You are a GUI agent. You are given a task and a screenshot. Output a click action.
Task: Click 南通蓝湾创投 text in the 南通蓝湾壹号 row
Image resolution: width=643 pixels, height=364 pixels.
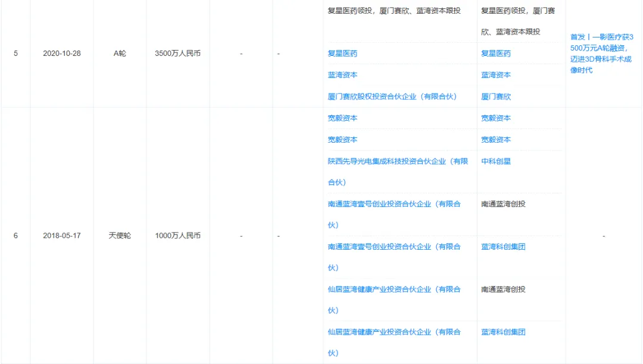tap(503, 204)
